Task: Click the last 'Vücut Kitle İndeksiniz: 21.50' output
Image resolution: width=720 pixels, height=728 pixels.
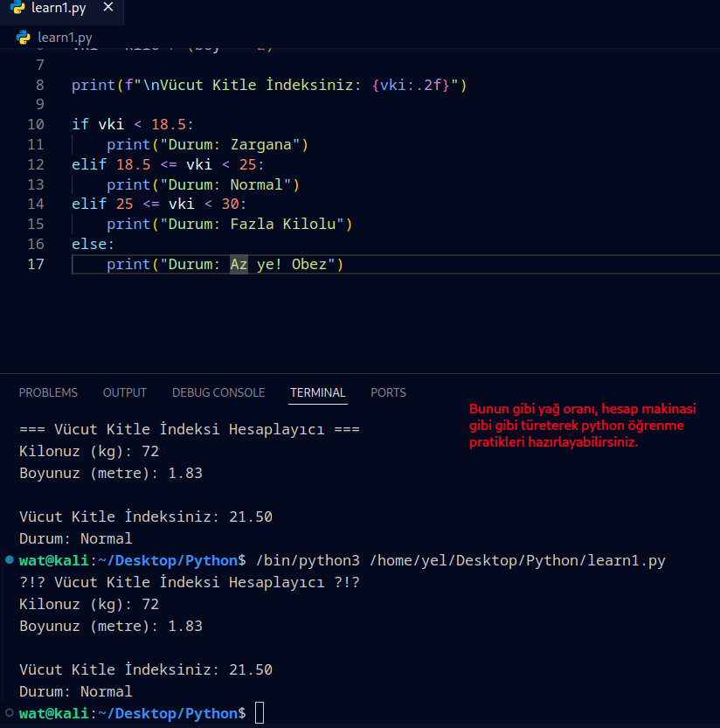Action: (x=146, y=670)
